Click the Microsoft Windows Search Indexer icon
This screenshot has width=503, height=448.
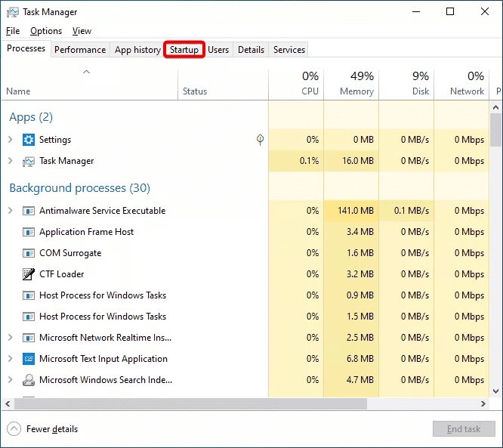29,380
